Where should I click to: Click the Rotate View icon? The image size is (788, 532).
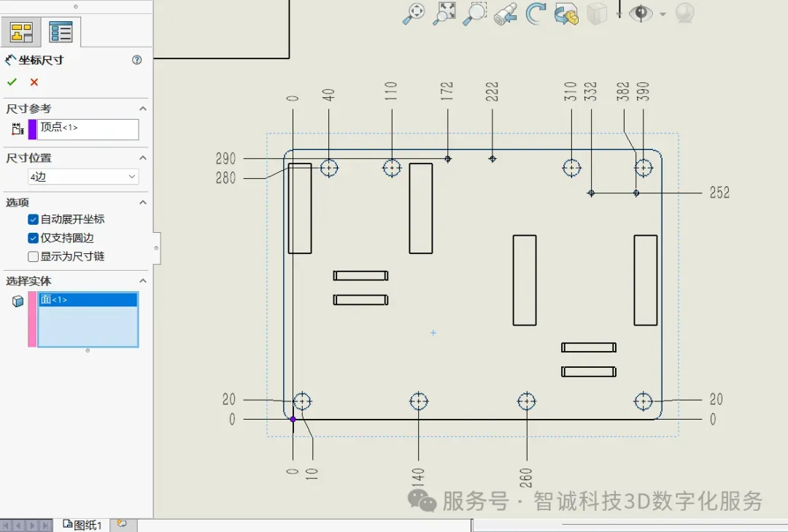point(536,13)
